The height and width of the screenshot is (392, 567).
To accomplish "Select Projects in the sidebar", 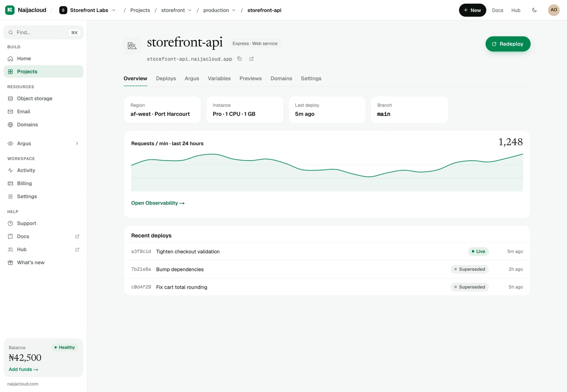I will click(x=43, y=72).
